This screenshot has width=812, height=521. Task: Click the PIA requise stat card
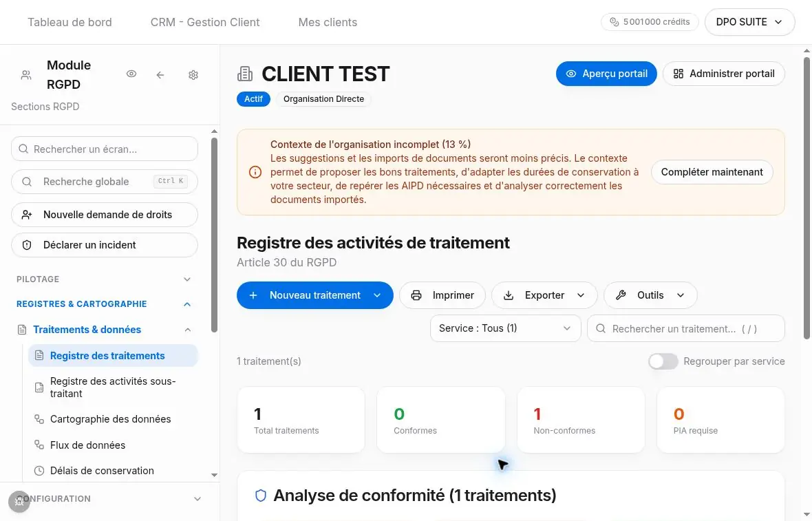coord(720,420)
